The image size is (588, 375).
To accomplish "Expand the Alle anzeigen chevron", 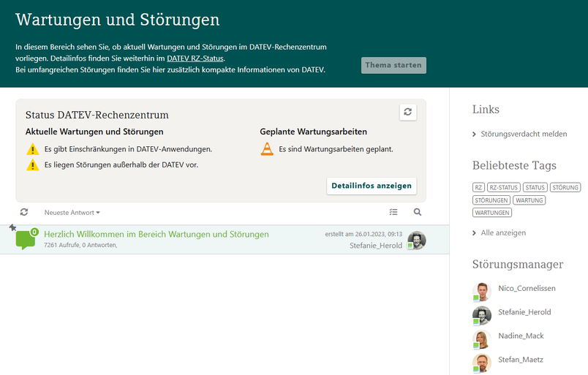I will pos(474,233).
